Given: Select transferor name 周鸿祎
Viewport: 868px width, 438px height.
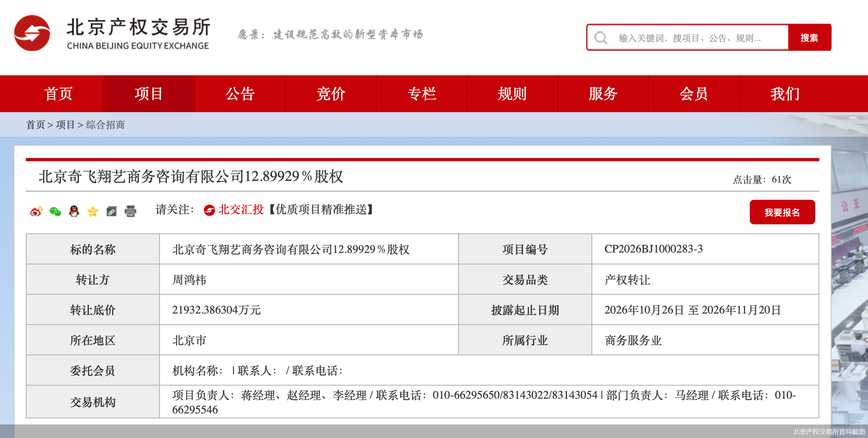Looking at the screenshot, I should click(x=189, y=280).
